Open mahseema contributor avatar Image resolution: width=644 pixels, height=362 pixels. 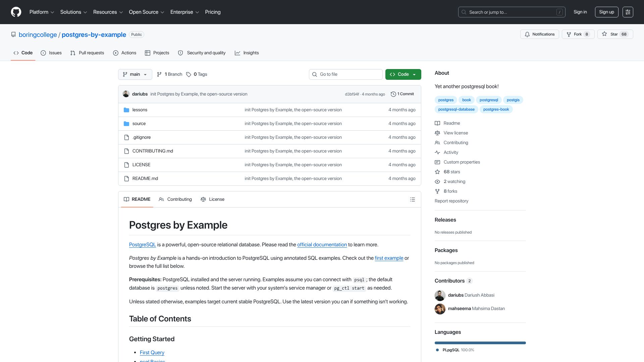(x=440, y=309)
